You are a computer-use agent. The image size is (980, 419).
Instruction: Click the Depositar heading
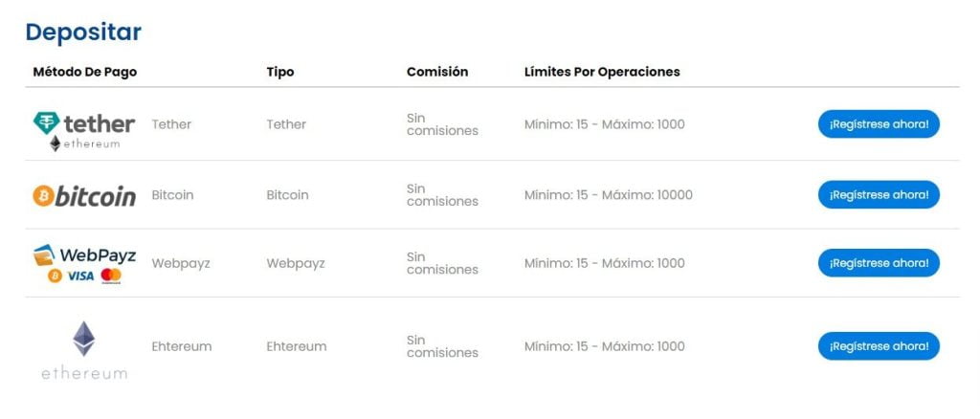coord(84,32)
